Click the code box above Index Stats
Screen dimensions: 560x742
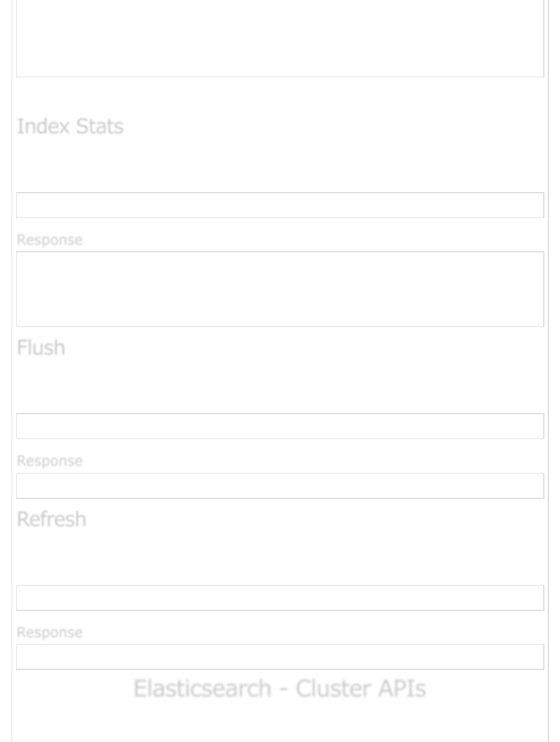click(x=279, y=38)
